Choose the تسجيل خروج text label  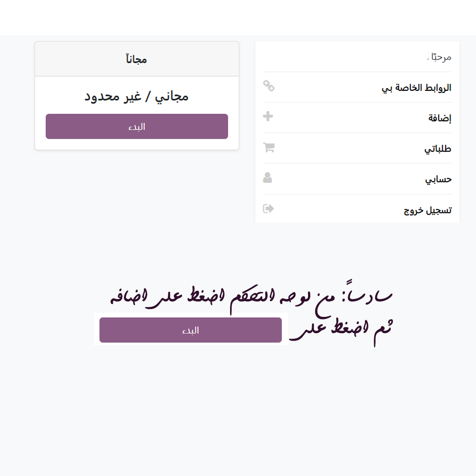pos(428,210)
